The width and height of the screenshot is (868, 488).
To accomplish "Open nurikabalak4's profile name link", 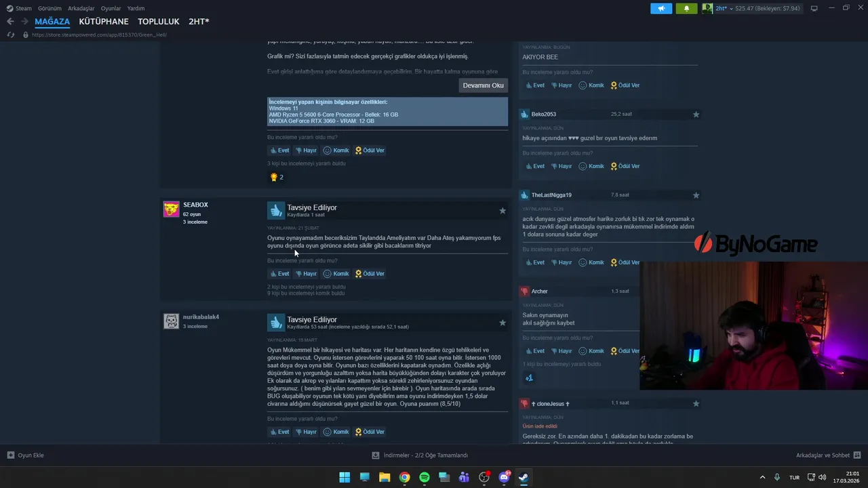I will pos(201,317).
